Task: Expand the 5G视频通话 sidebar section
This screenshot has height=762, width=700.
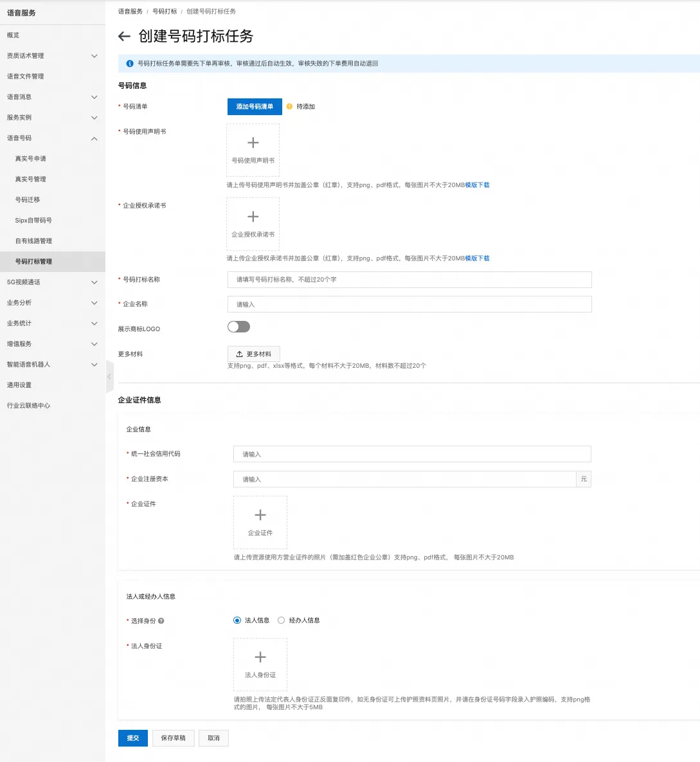Action: (x=94, y=282)
